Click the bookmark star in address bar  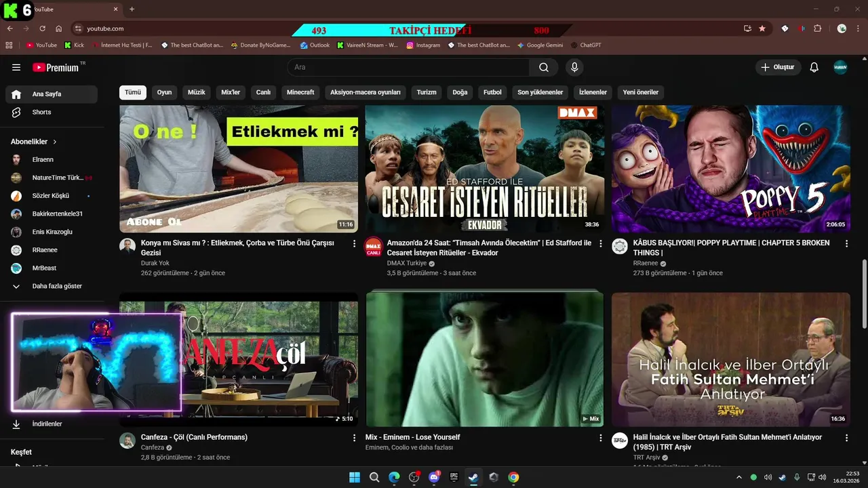762,28
